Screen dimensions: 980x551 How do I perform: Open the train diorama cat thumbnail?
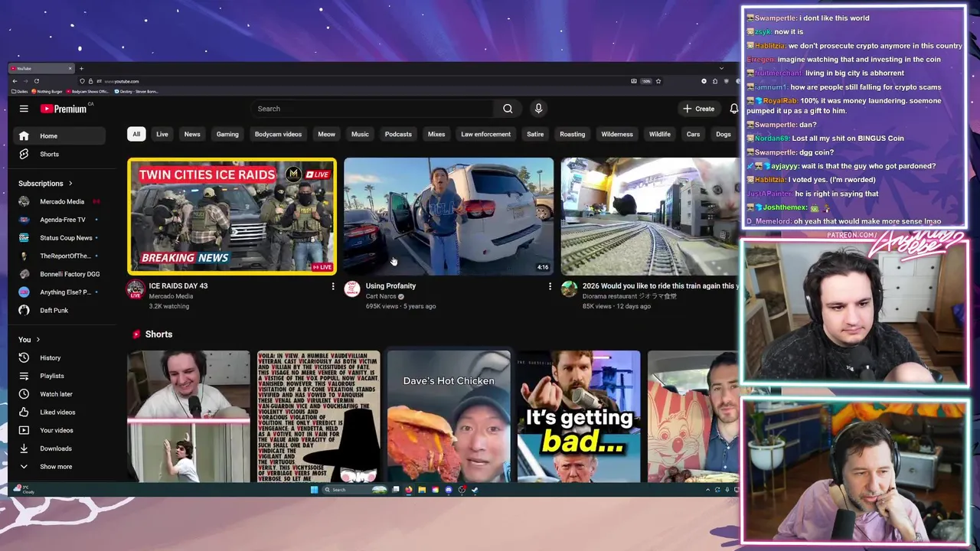point(649,216)
